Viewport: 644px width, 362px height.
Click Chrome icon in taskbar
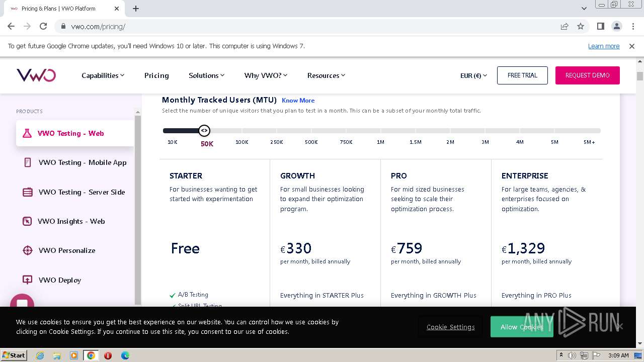91,355
